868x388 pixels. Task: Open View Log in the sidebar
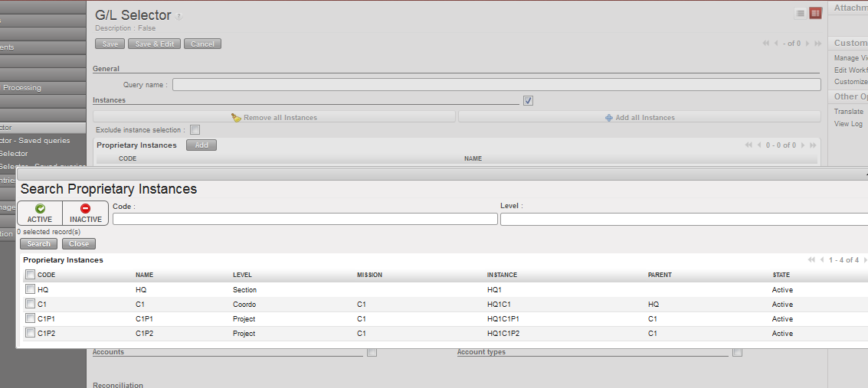click(848, 124)
